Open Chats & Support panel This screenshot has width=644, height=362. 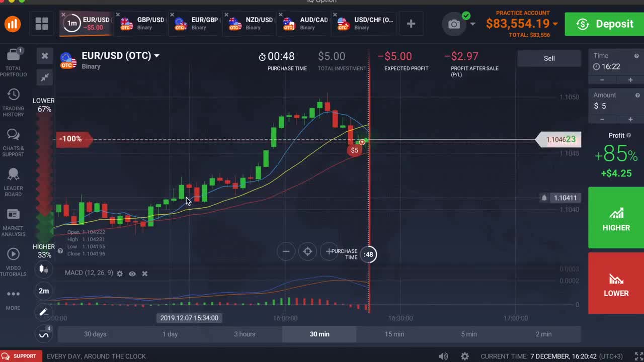click(x=13, y=143)
